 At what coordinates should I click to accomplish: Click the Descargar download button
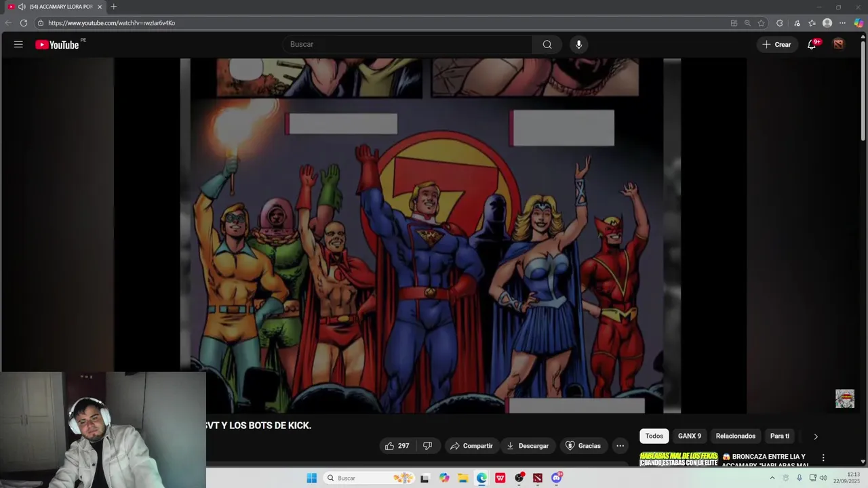pyautogui.click(x=528, y=446)
